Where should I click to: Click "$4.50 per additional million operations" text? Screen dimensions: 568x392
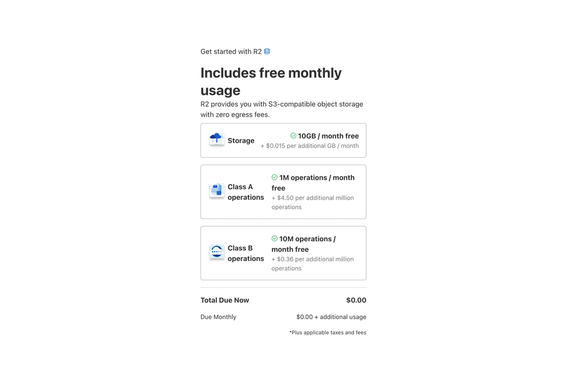[x=312, y=203]
